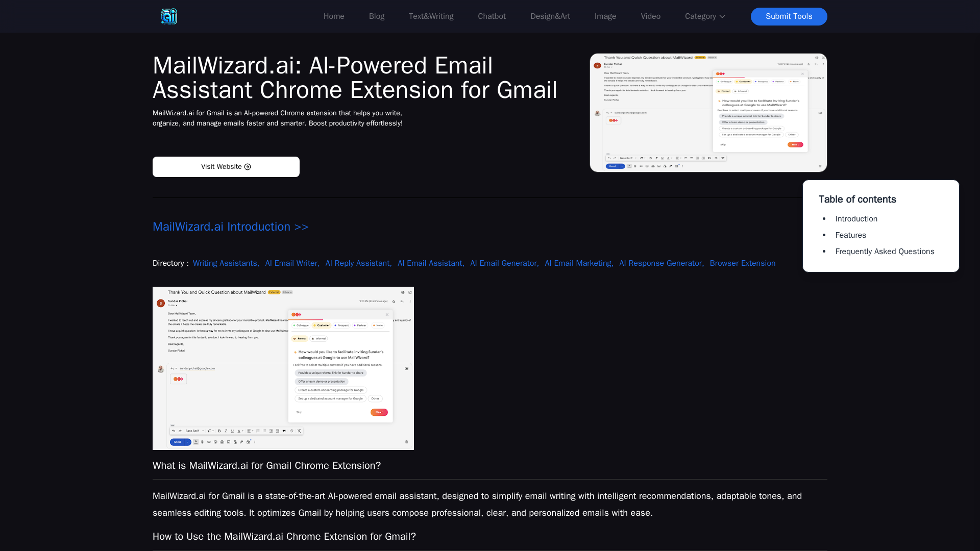The width and height of the screenshot is (980, 551).
Task: Open the Image category
Action: 605,16
